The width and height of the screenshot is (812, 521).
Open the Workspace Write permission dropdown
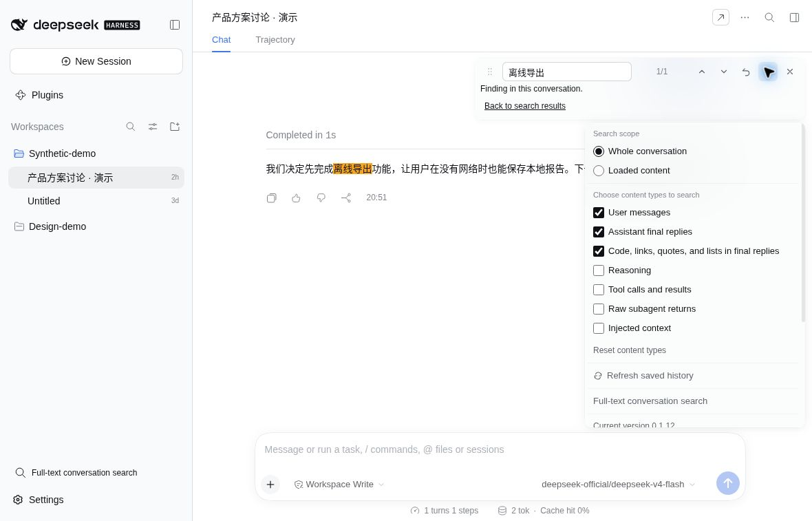pyautogui.click(x=339, y=485)
